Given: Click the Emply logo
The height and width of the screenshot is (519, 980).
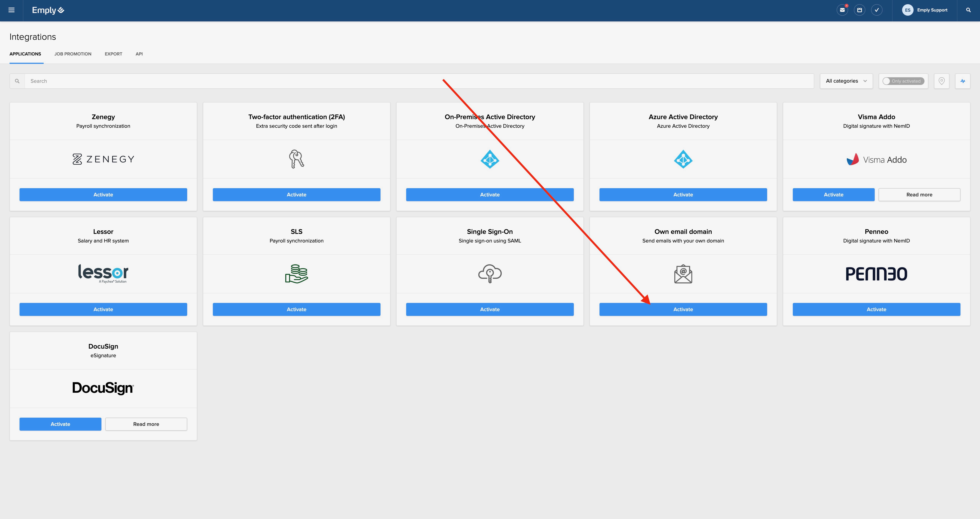Looking at the screenshot, I should click(x=48, y=10).
